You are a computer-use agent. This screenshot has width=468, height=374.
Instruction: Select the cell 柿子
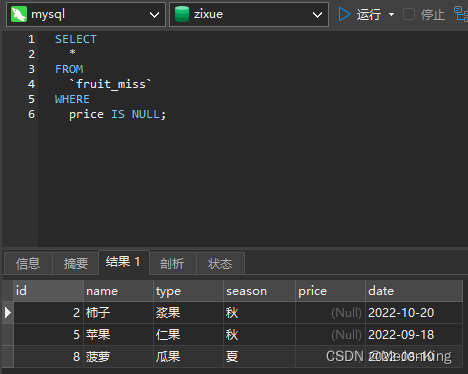(118, 313)
